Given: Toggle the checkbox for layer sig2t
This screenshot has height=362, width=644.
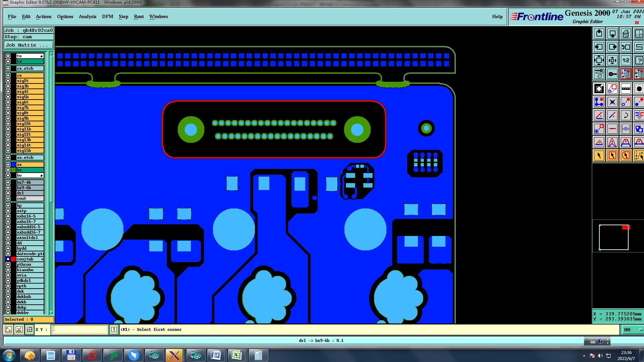Looking at the screenshot, I should [8, 81].
